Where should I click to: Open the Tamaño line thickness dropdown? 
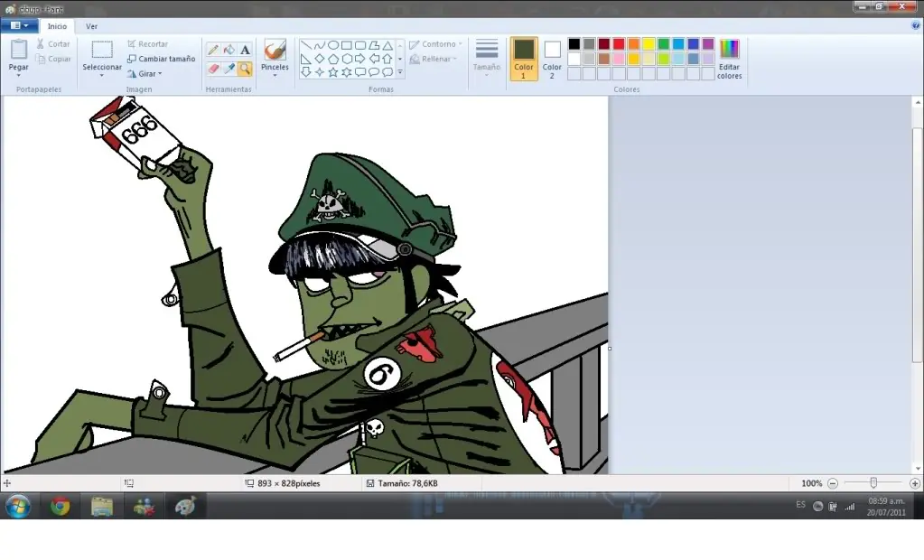pos(487,59)
